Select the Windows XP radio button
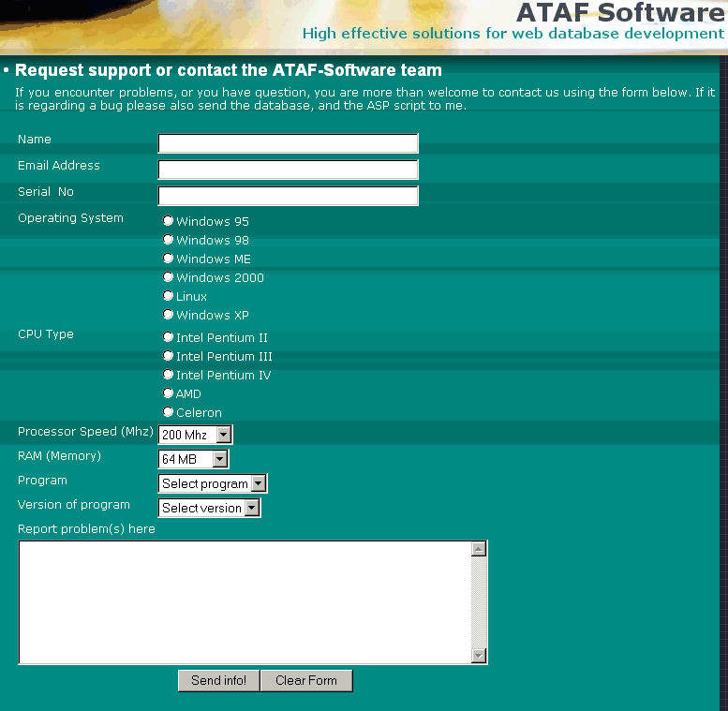This screenshot has height=711, width=728. [x=168, y=314]
